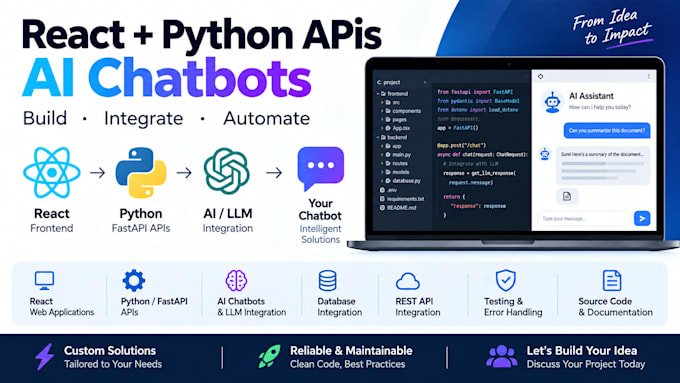Click the word Integrate in the tagline
The image size is (680, 383).
144,118
